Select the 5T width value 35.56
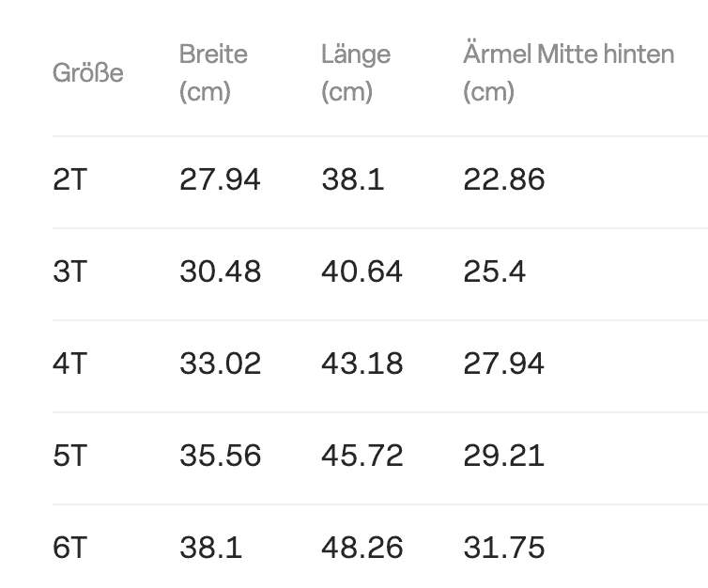This screenshot has height=588, width=708. (x=220, y=456)
